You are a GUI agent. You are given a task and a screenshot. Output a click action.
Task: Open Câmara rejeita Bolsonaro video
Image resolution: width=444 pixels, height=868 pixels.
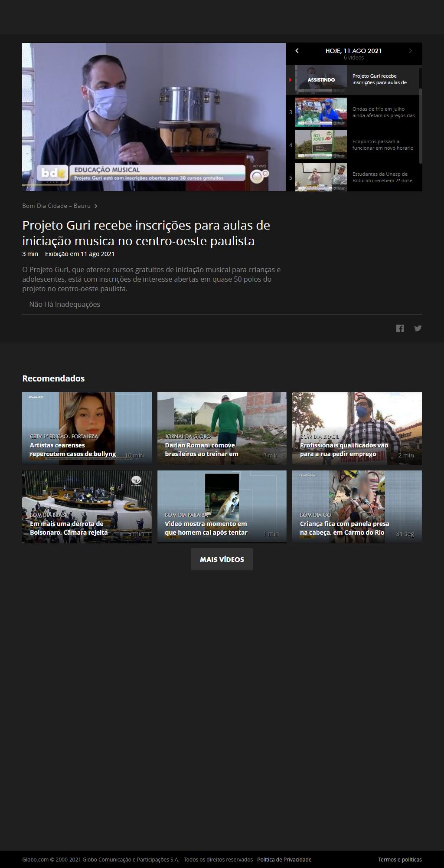87,506
